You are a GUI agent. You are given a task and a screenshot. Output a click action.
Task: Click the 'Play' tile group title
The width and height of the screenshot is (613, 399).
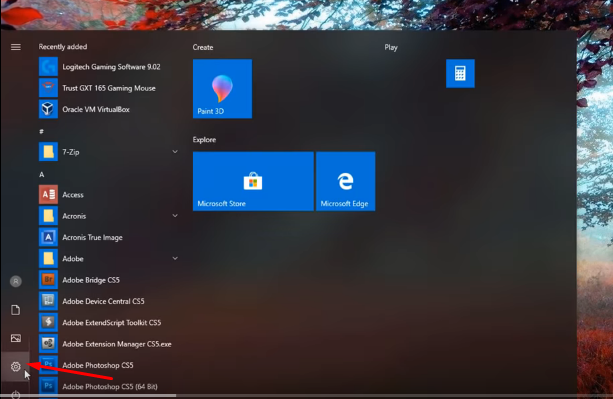pos(391,47)
